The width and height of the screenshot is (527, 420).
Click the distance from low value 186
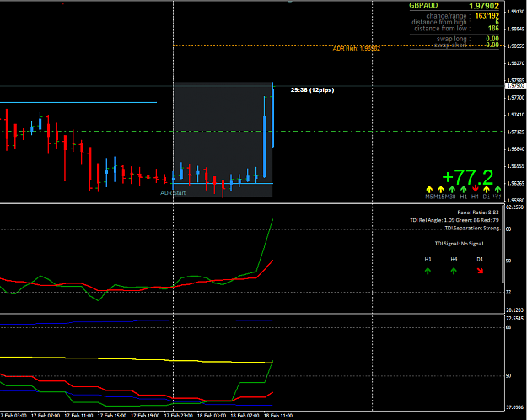(493, 29)
